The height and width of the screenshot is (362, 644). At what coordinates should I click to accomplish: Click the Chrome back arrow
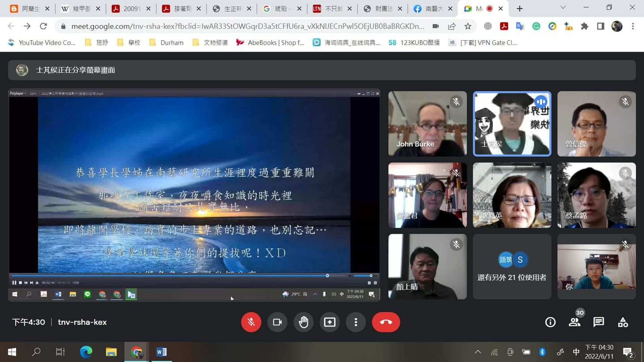[11, 26]
